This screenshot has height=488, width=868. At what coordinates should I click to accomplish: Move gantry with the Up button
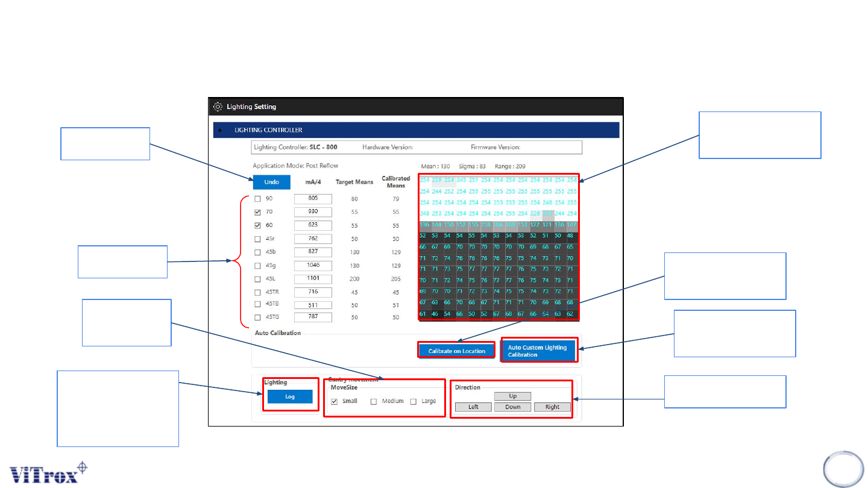[x=512, y=396]
